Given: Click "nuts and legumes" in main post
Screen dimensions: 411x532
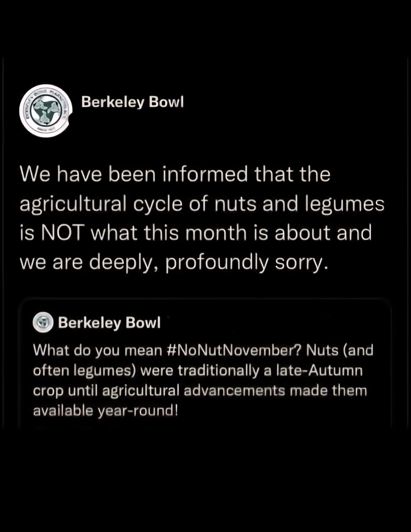Looking at the screenshot, I should [299, 204].
